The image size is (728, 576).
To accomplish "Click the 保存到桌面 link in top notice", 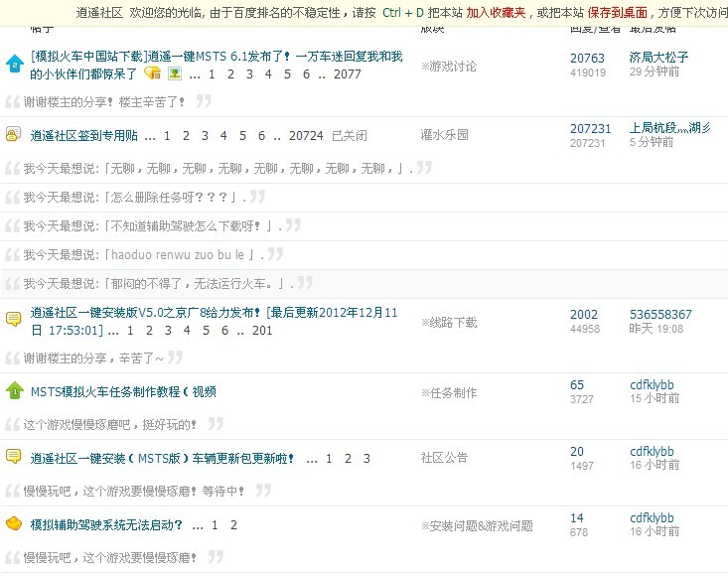I will click(x=617, y=13).
